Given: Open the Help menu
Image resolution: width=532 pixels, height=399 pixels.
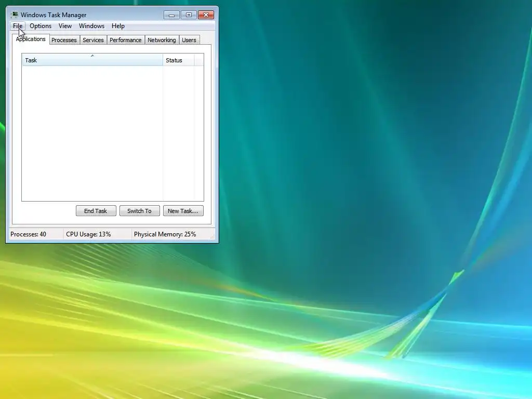Looking at the screenshot, I should point(118,26).
